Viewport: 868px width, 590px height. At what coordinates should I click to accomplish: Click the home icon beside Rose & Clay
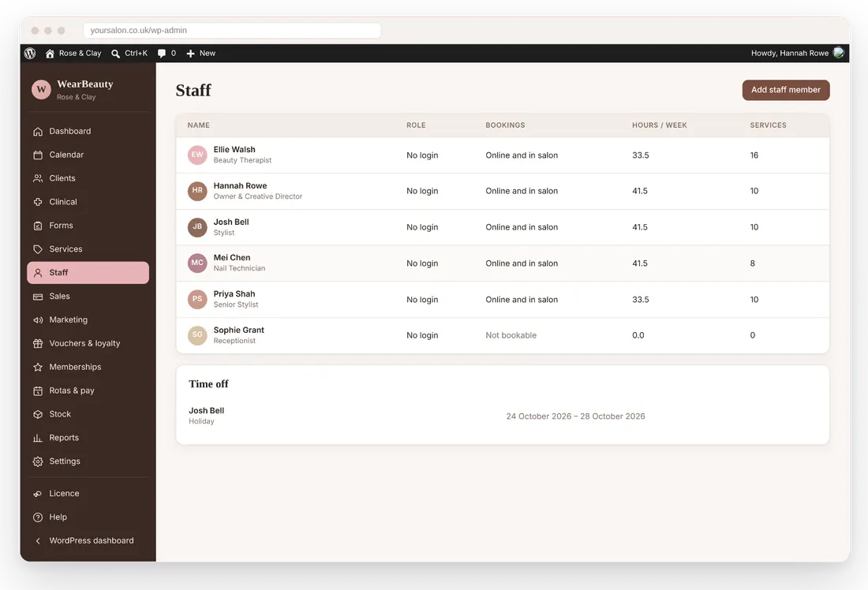click(50, 53)
